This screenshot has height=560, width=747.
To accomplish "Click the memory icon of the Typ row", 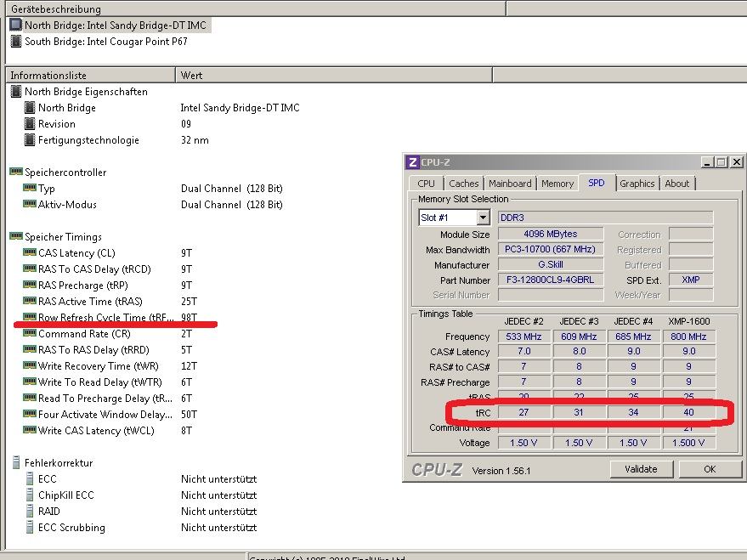I will 30,188.
